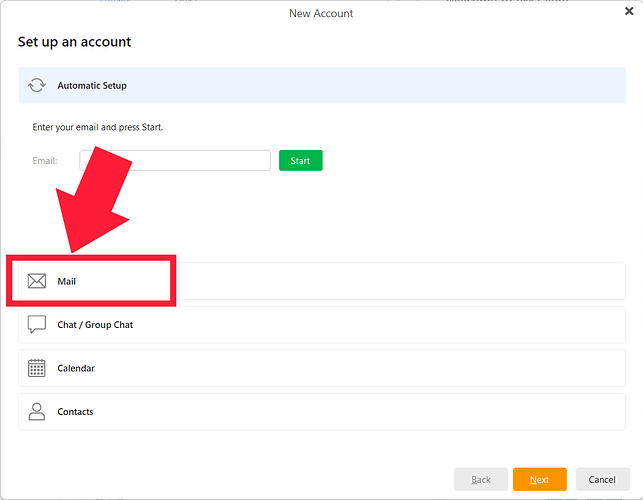The image size is (643, 500).
Task: Click the Automatic Setup sync arrows icon
Action: coord(37,86)
